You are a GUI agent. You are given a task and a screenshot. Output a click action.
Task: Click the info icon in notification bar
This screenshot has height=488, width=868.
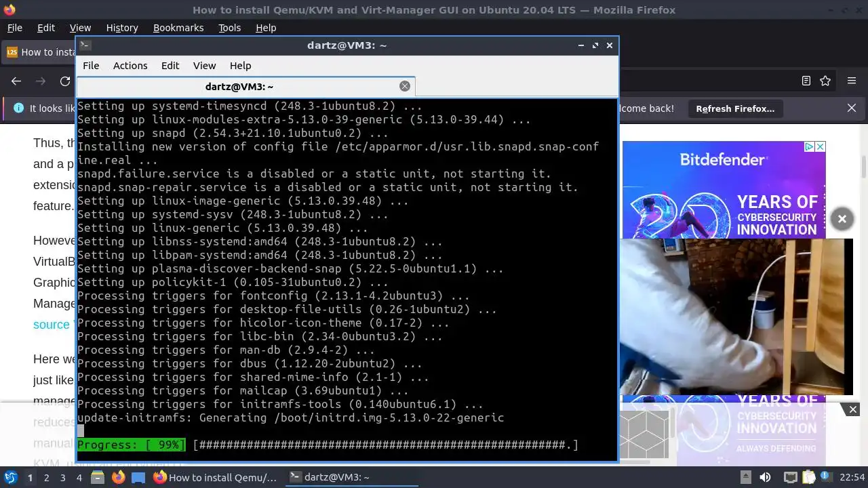click(x=18, y=108)
